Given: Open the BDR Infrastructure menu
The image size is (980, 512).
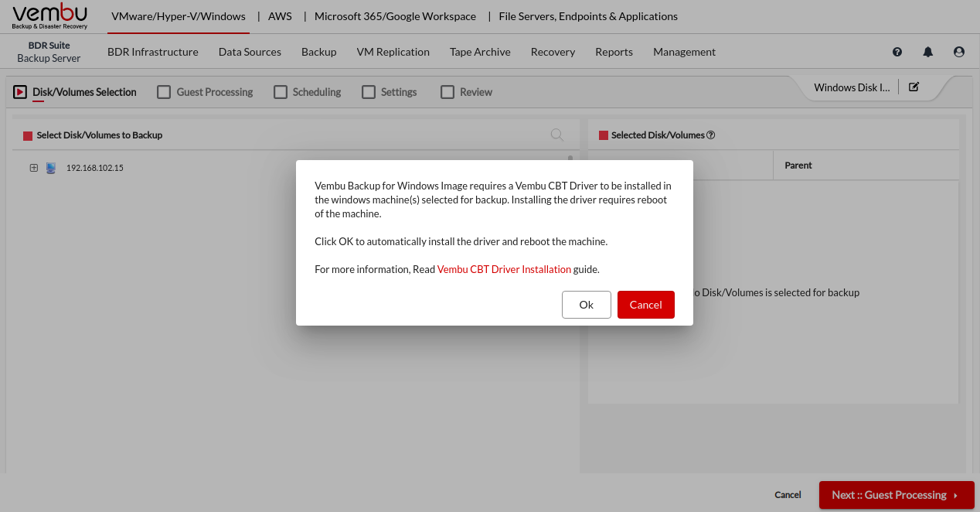Looking at the screenshot, I should pyautogui.click(x=153, y=52).
